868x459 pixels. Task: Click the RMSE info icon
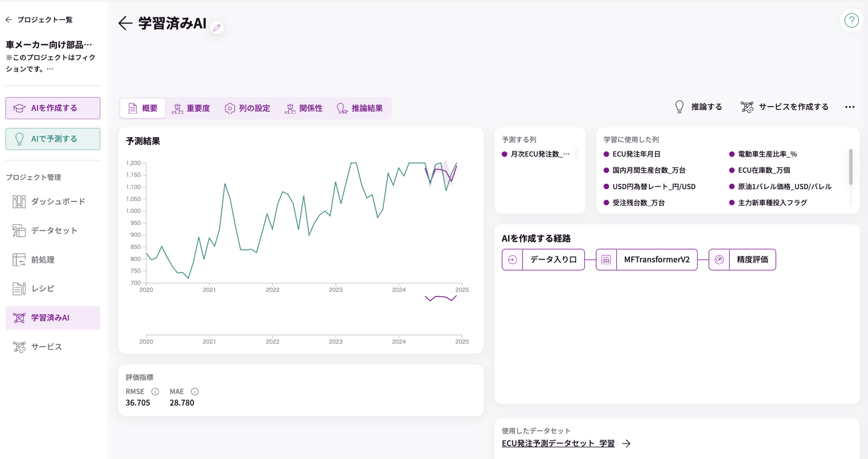pos(155,391)
